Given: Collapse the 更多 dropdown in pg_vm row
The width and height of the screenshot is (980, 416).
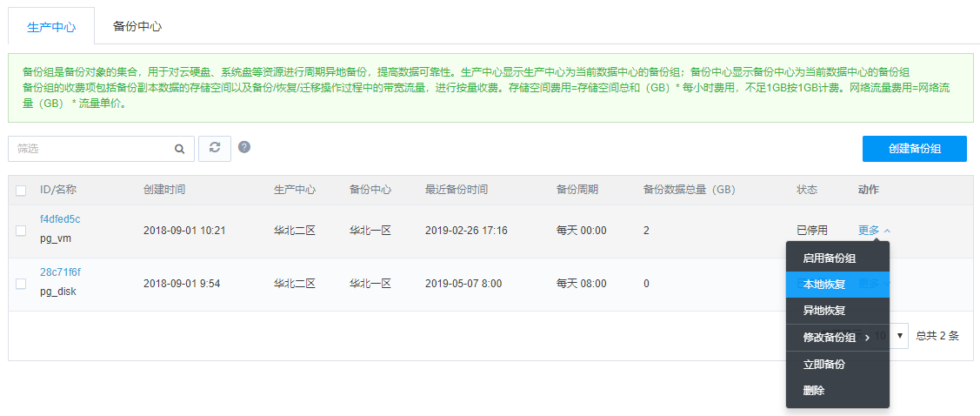Looking at the screenshot, I should point(875,231).
